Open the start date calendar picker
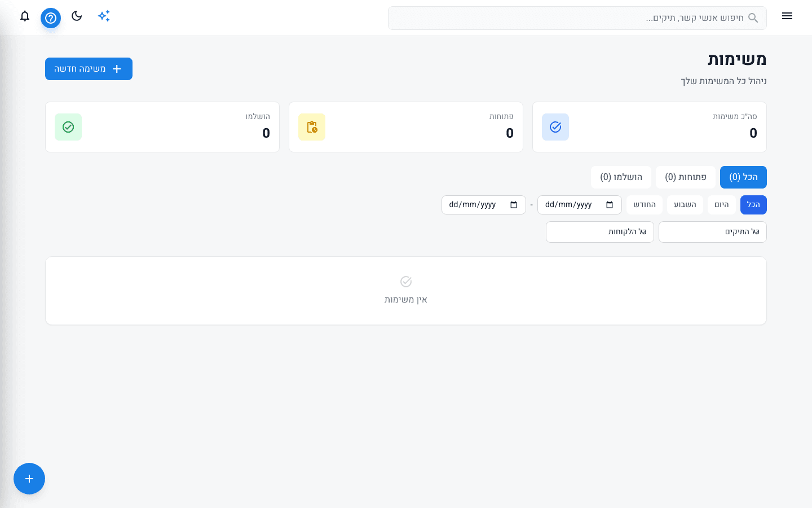The height and width of the screenshot is (508, 812). 610,205
